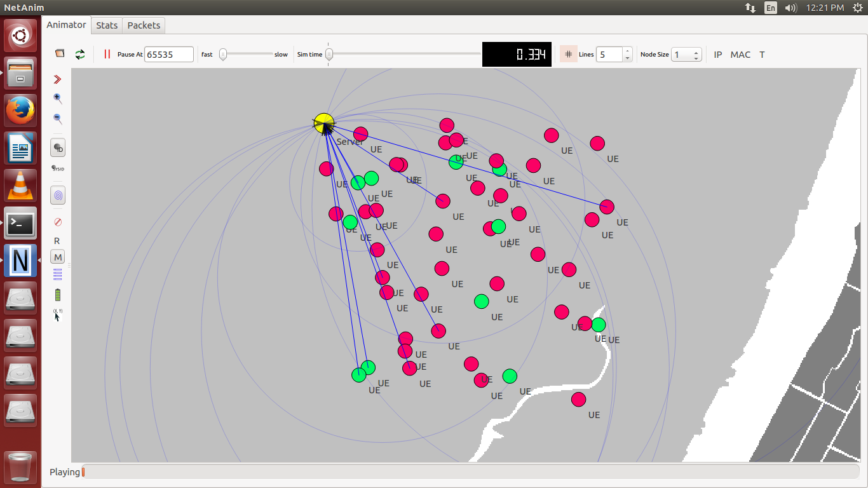Viewport: 868px width, 488px height.
Task: Click the step-through double chevron icon
Action: point(58,79)
